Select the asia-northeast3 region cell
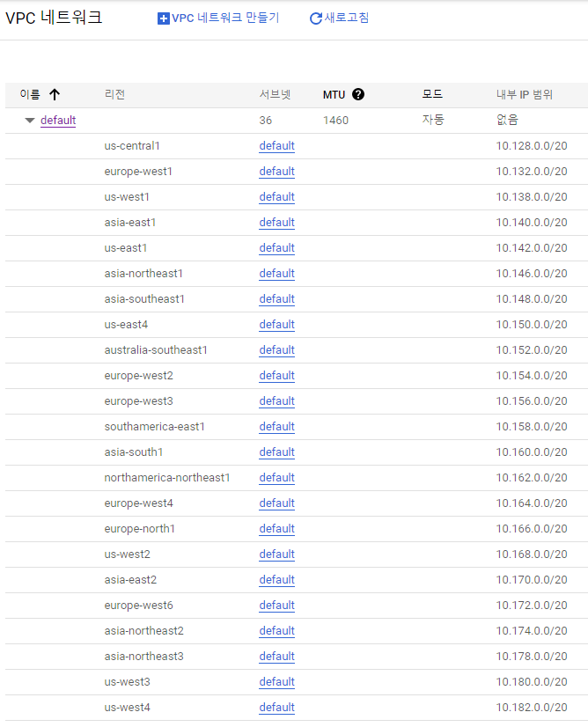 click(143, 656)
